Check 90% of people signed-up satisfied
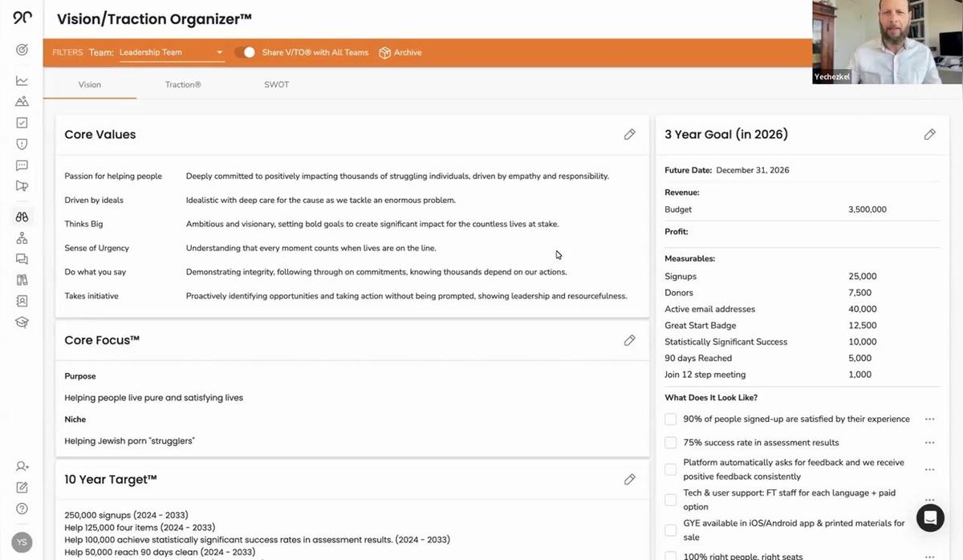This screenshot has height=560, width=963. [671, 420]
